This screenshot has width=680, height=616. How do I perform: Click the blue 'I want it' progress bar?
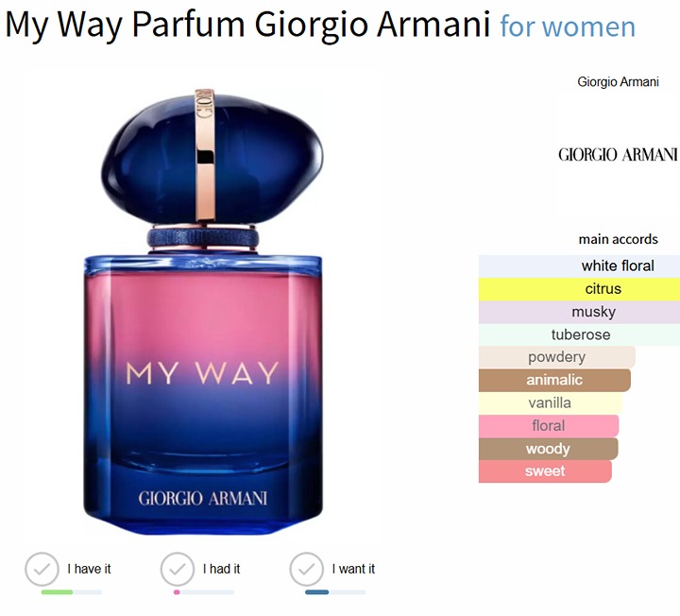click(x=335, y=592)
